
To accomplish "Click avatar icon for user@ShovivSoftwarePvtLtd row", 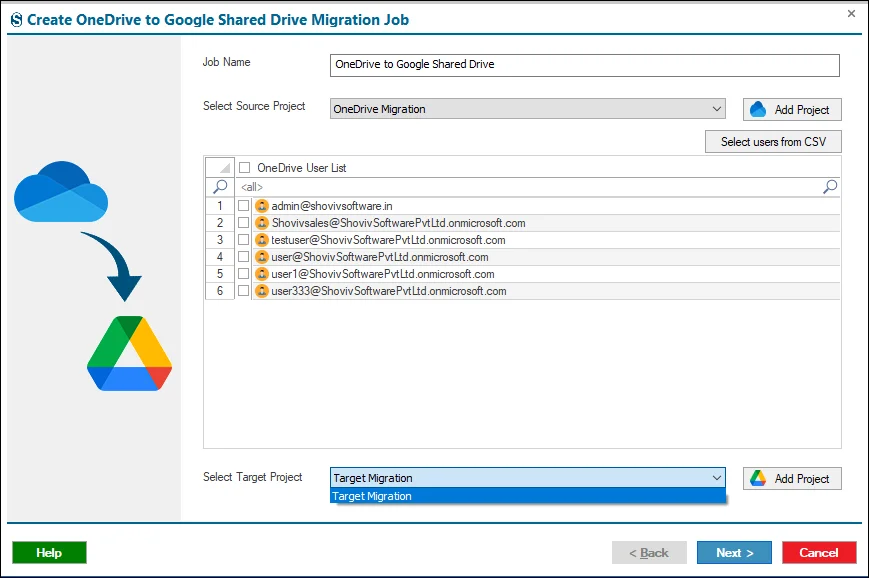I will tap(262, 257).
